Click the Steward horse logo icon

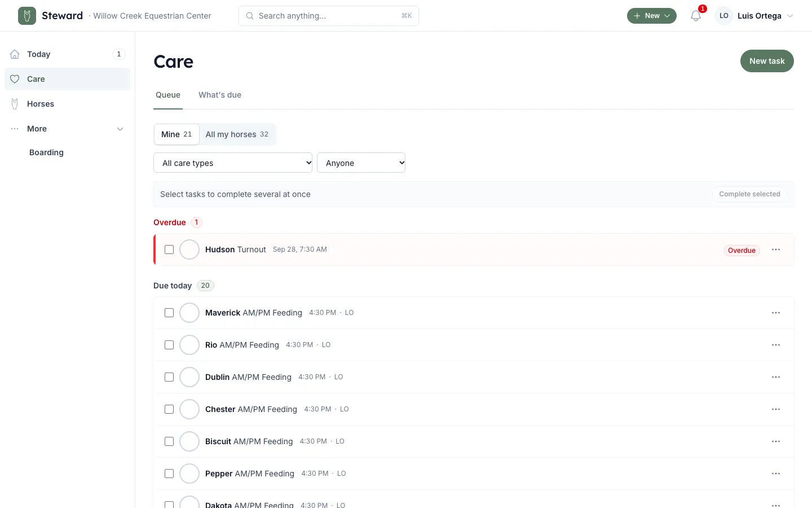[27, 16]
